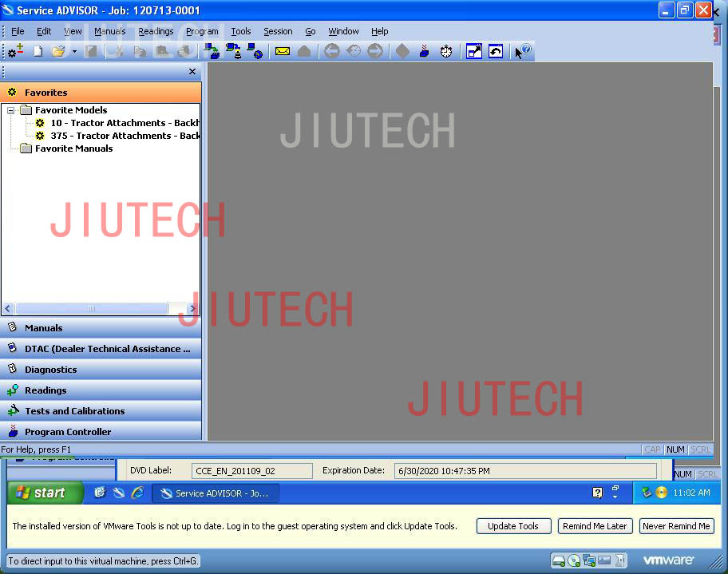This screenshot has width=728, height=574.
Task: Click the restore window arrow icon
Action: click(x=496, y=51)
